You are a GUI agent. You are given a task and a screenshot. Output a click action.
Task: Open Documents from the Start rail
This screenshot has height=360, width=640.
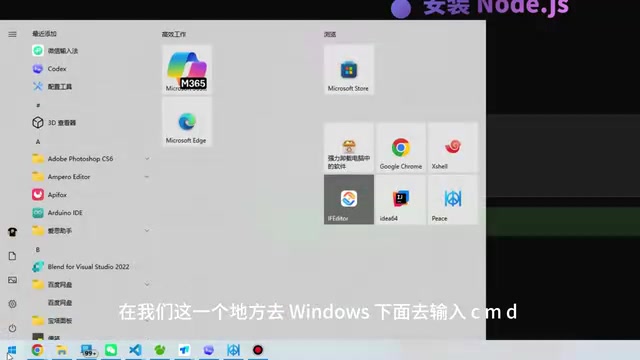[12, 256]
